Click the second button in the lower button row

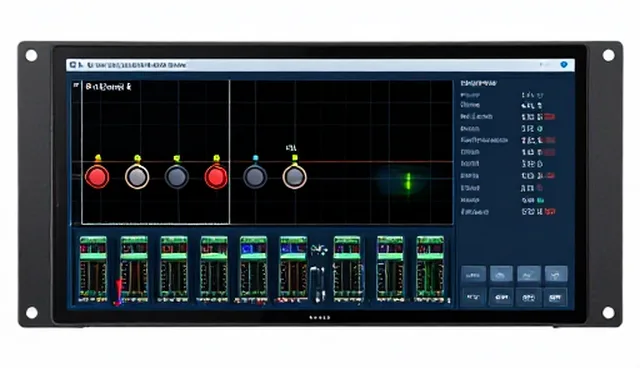coord(501,297)
